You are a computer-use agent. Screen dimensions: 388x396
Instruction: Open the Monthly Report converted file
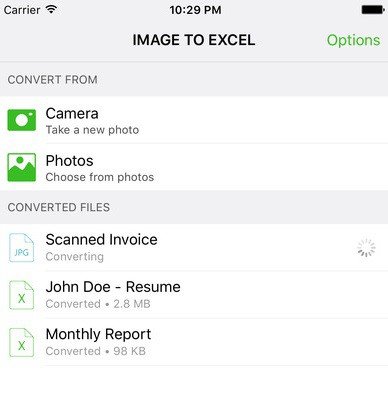tap(194, 342)
